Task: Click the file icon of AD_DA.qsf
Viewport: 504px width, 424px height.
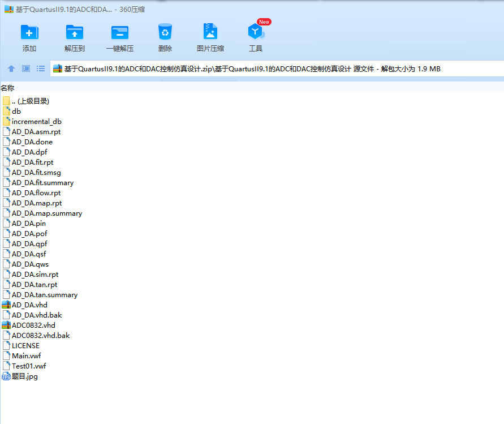Action: point(6,254)
